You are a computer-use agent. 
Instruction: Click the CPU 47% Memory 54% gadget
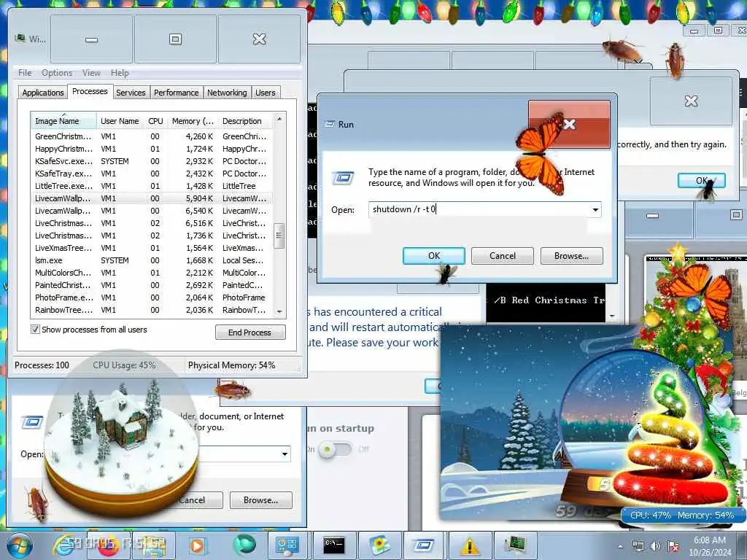pyautogui.click(x=682, y=516)
